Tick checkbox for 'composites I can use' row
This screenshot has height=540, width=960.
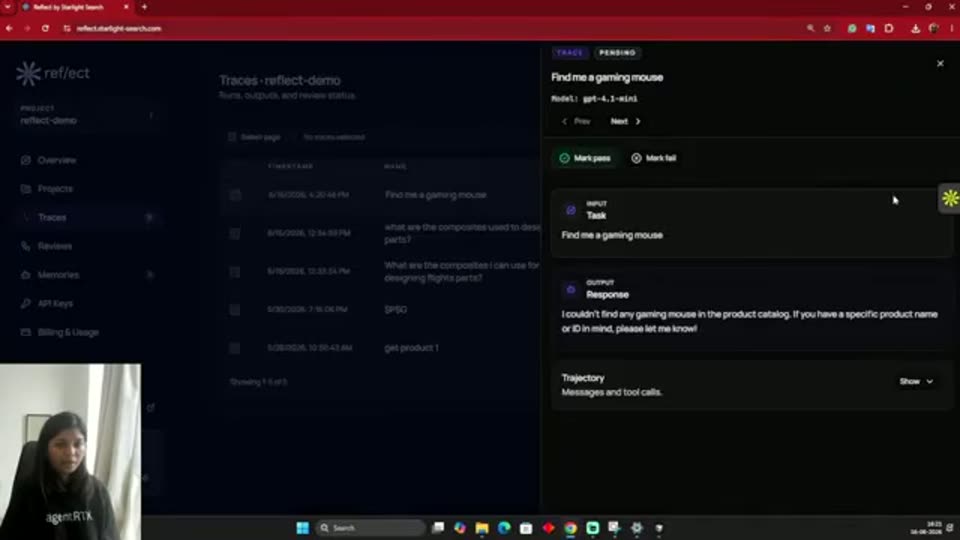click(x=235, y=272)
